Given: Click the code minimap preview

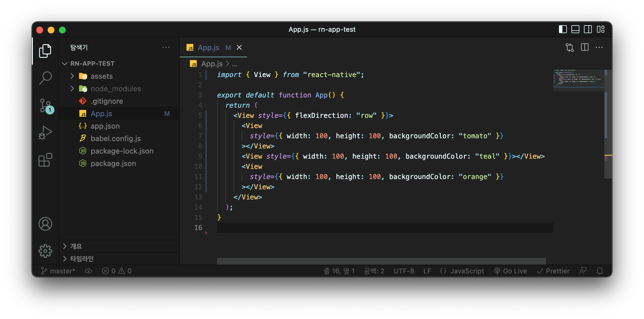Looking at the screenshot, I should point(578,78).
